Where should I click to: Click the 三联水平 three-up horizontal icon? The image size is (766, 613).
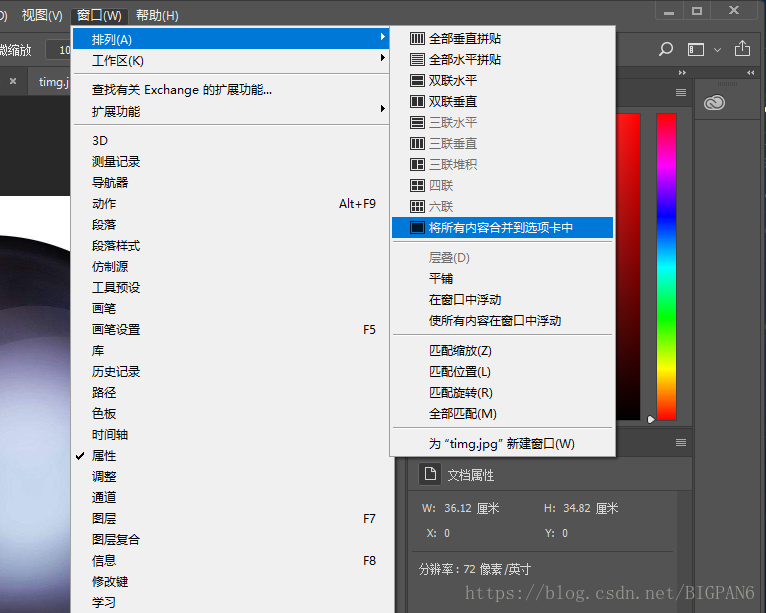(417, 123)
